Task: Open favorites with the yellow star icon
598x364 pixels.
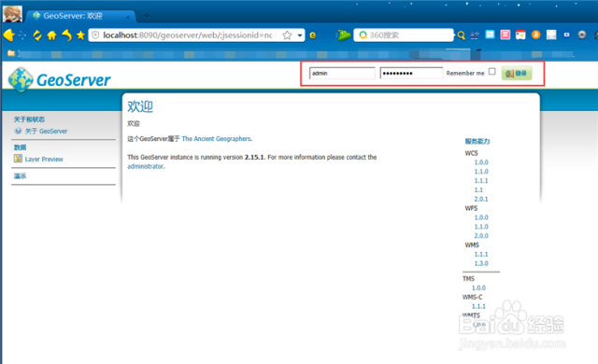Action: coord(80,35)
